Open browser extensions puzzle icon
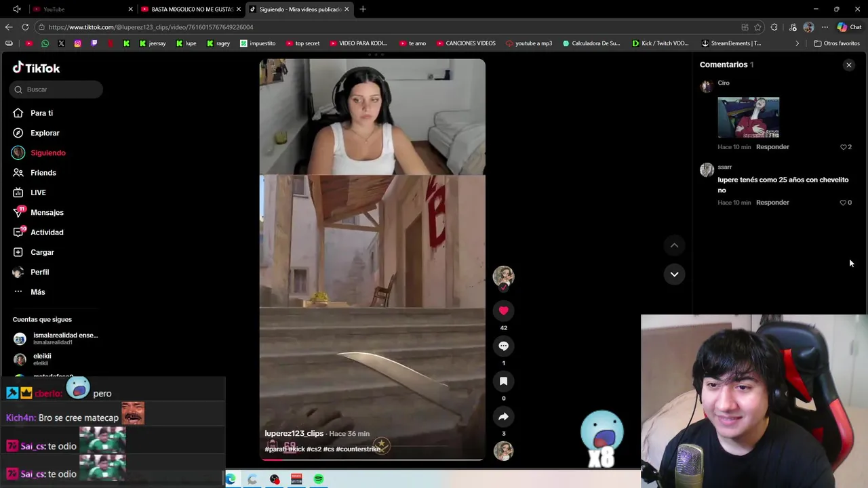Image resolution: width=868 pixels, height=488 pixels. click(774, 27)
